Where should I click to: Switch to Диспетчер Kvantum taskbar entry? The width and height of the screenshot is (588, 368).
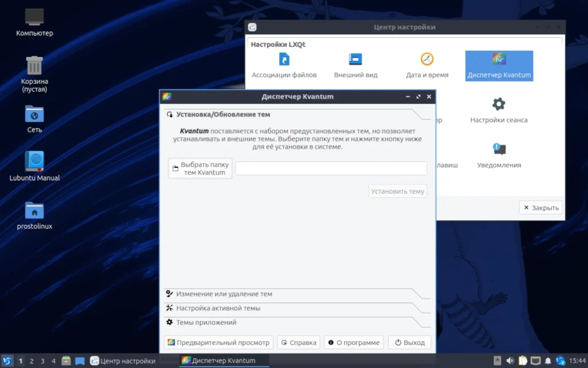224,361
